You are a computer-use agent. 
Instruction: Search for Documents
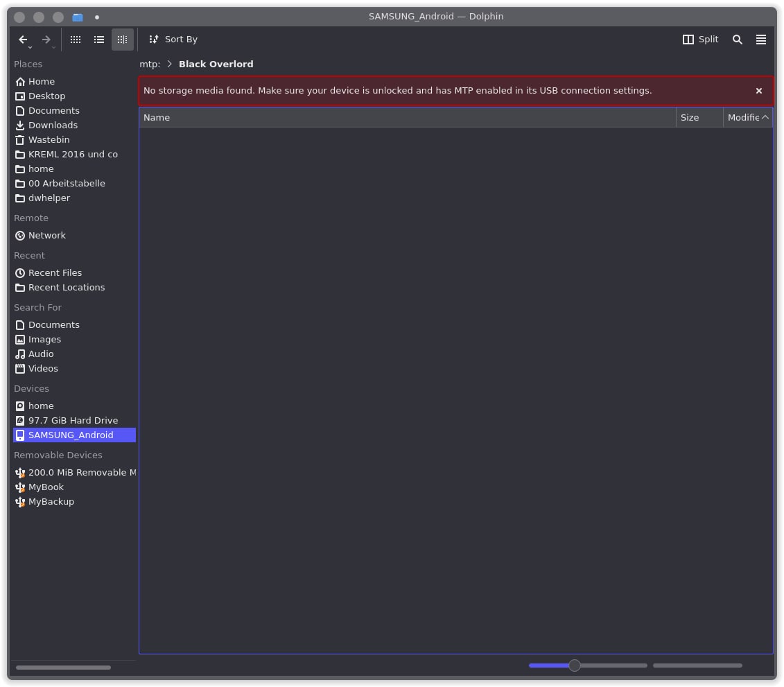click(x=74, y=325)
